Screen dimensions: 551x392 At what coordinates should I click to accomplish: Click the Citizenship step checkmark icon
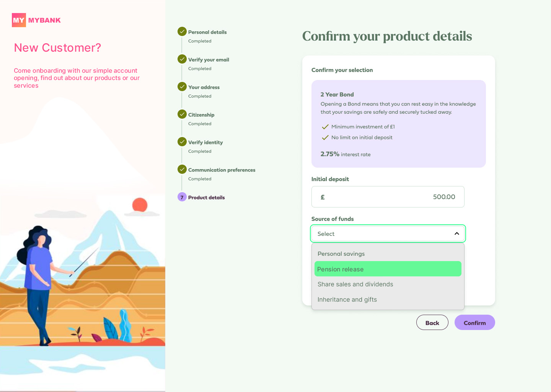pos(182,114)
